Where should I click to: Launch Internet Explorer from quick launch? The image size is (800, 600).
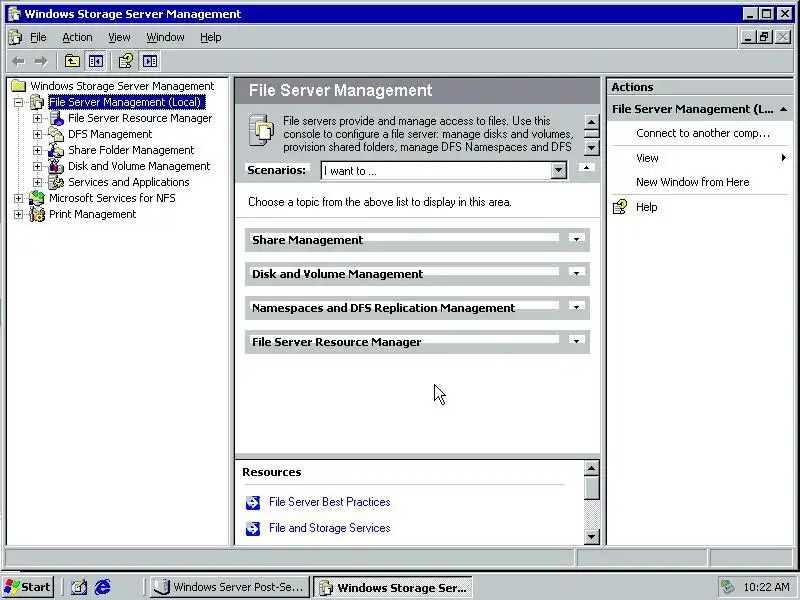click(103, 587)
